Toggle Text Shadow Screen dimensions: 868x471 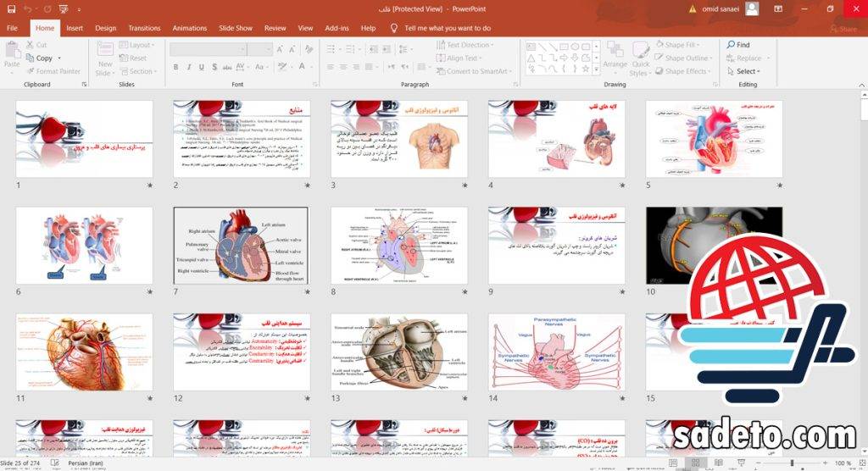[x=214, y=67]
